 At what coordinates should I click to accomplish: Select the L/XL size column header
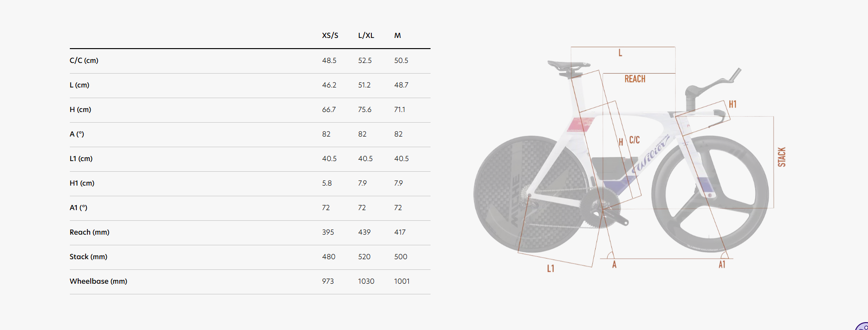[366, 36]
